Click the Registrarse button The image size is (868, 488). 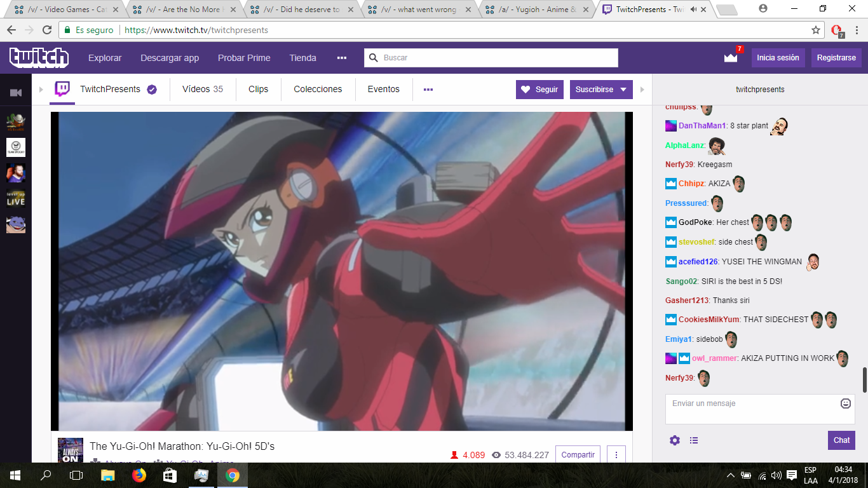pyautogui.click(x=836, y=58)
